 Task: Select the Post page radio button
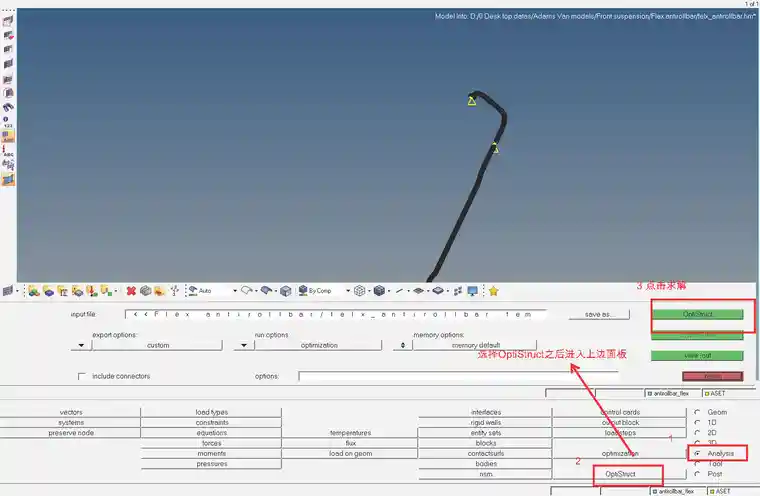click(697, 474)
